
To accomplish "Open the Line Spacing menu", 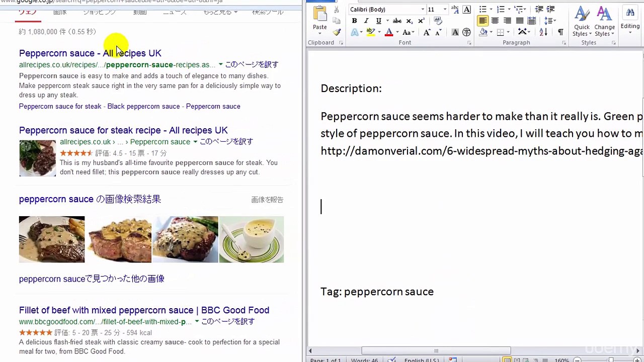I will tap(549, 21).
